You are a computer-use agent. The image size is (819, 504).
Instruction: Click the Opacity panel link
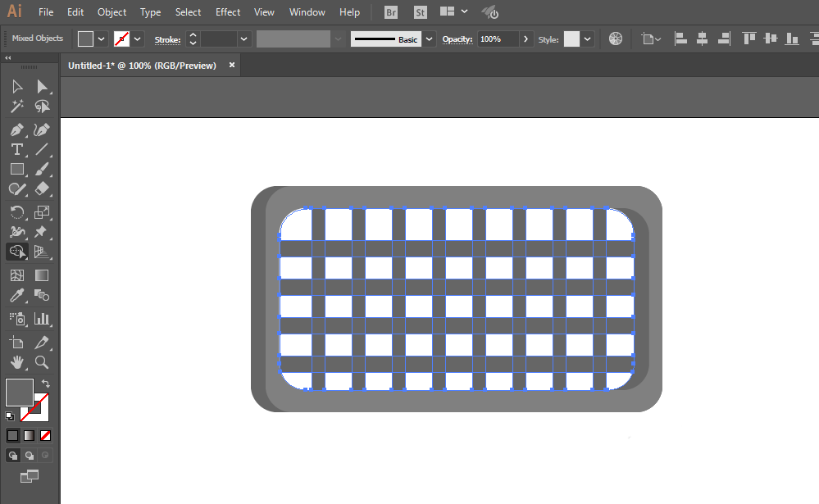[457, 39]
